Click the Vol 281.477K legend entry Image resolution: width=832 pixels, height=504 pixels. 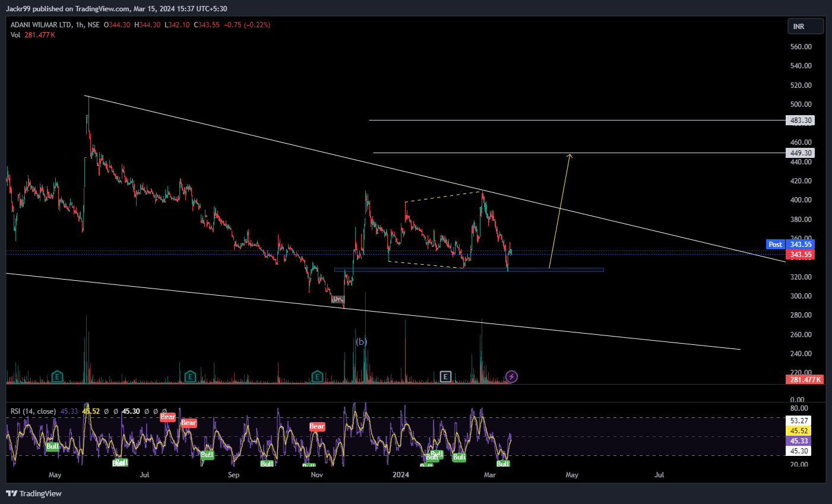(x=33, y=35)
